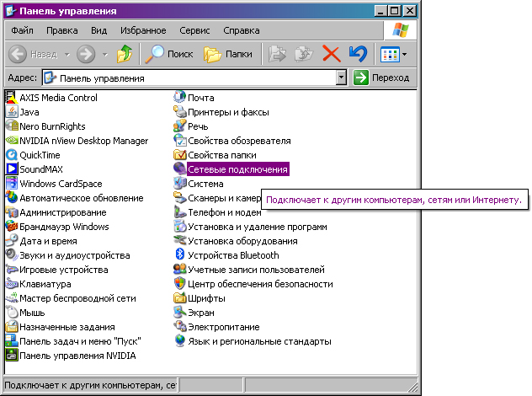Open the Почта icon
532x396 pixels.
tap(179, 98)
